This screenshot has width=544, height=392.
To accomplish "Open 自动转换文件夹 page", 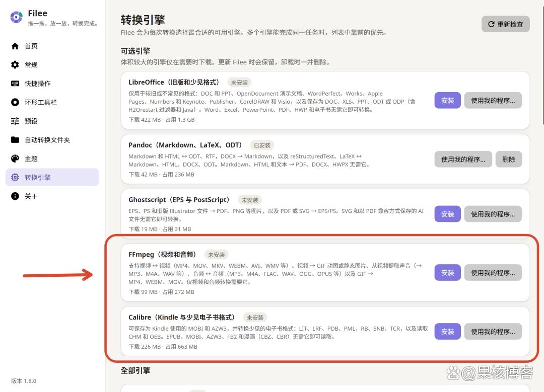I will pos(52,140).
